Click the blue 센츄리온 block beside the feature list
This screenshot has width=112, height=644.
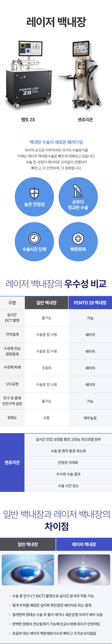point(12,463)
